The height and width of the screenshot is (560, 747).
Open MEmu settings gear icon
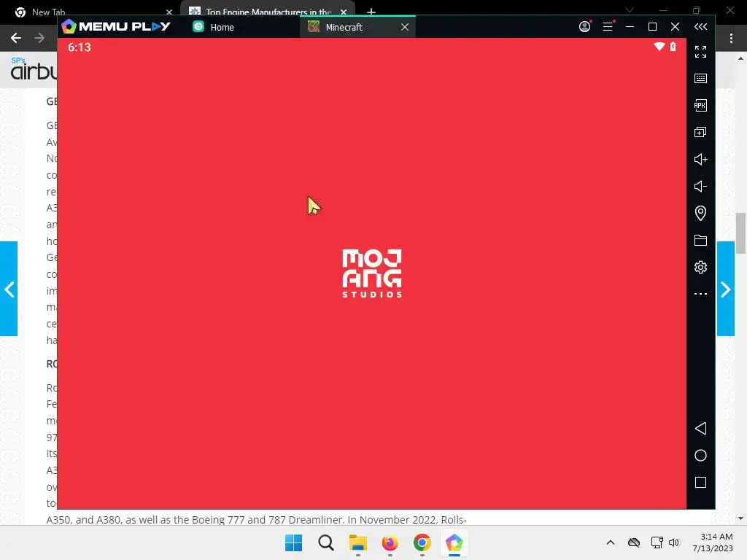[700, 267]
